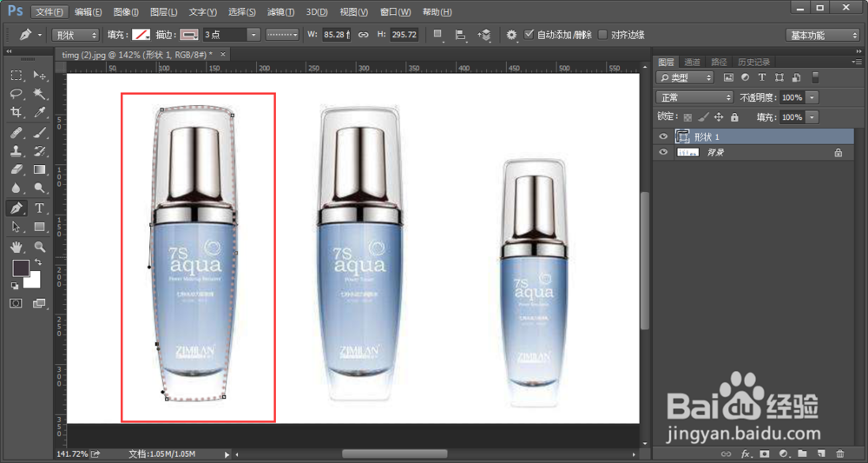The image size is (868, 463).
Task: Select the Brush tool
Action: pos(39,132)
